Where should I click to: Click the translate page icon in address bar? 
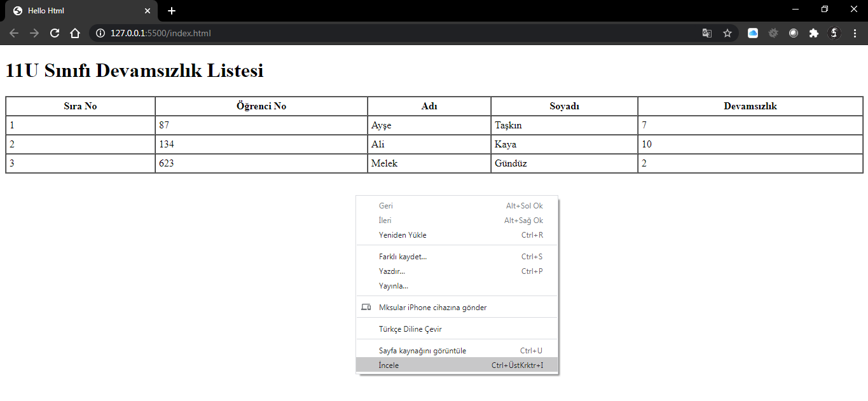[706, 33]
